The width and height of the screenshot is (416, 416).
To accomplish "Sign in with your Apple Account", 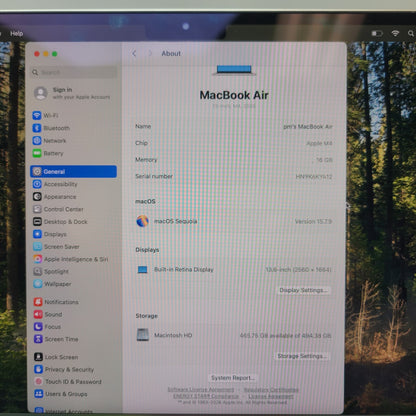I will 73,93.
